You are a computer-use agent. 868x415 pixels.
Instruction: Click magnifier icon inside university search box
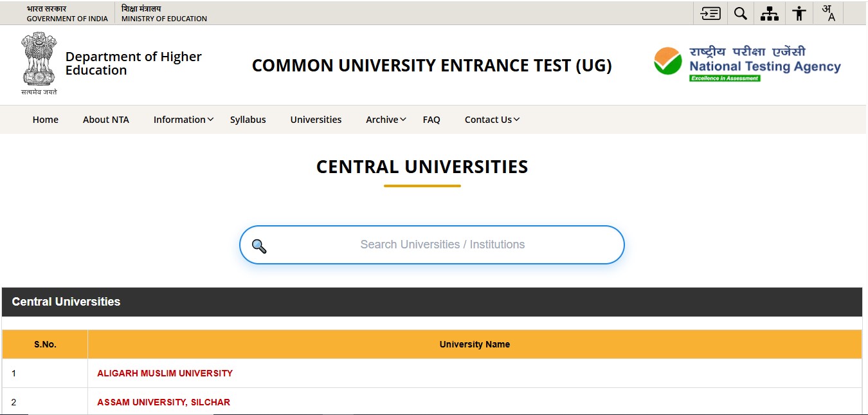pyautogui.click(x=259, y=246)
